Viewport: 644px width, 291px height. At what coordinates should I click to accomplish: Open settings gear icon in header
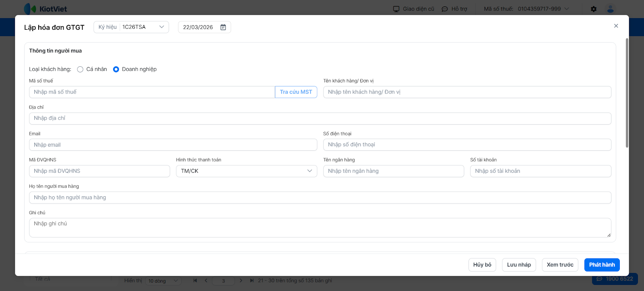coord(594,9)
